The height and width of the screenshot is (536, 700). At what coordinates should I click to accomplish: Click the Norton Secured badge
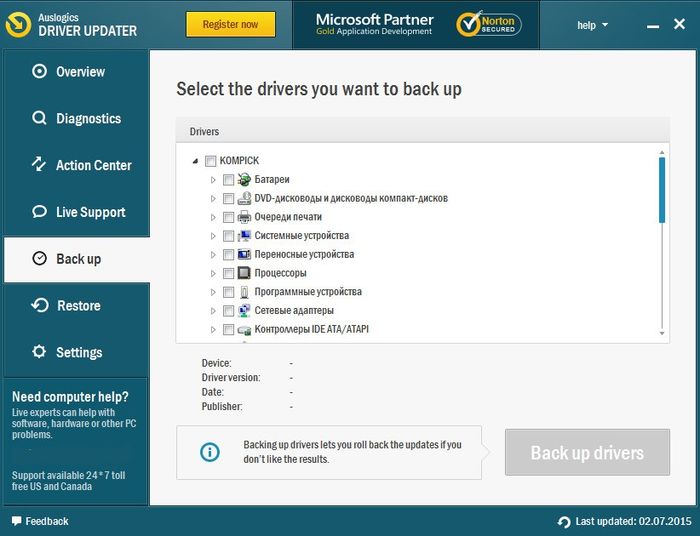(488, 25)
